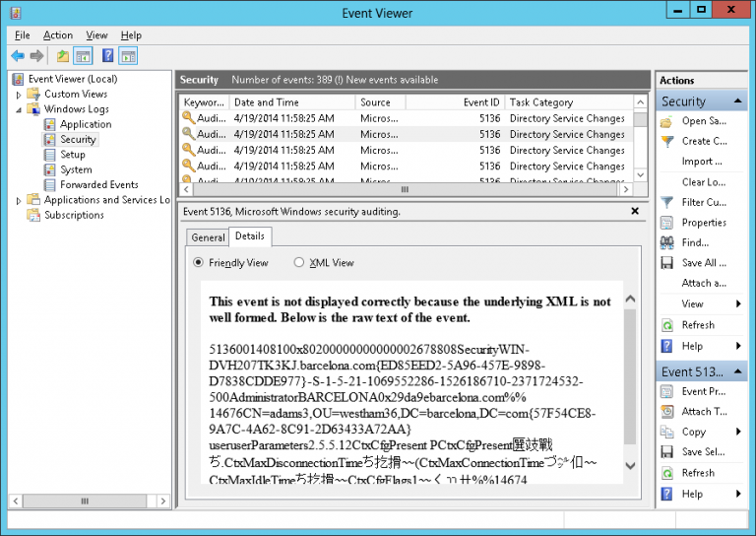The image size is (756, 536).
Task: Click Refresh icon in Security actions
Action: coord(666,325)
